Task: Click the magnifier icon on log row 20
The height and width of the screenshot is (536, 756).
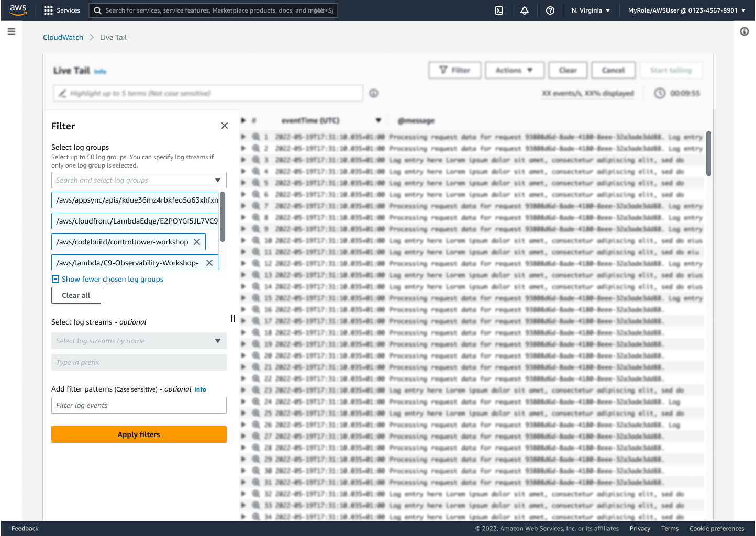Action: (256, 355)
